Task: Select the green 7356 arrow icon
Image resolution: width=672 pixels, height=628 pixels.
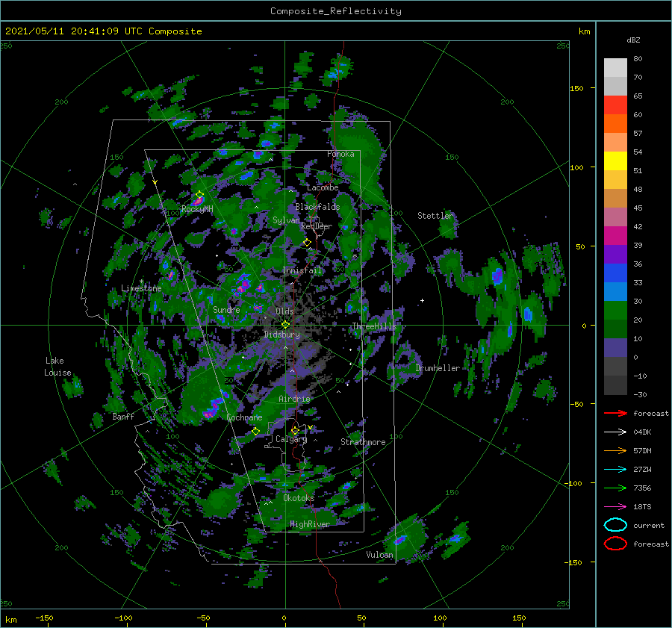Action: coord(615,488)
